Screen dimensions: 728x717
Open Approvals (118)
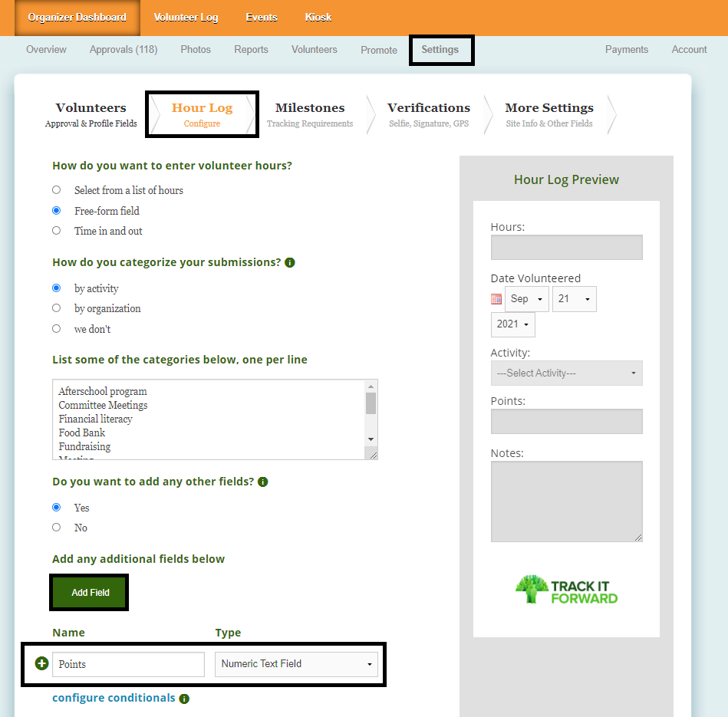point(124,50)
